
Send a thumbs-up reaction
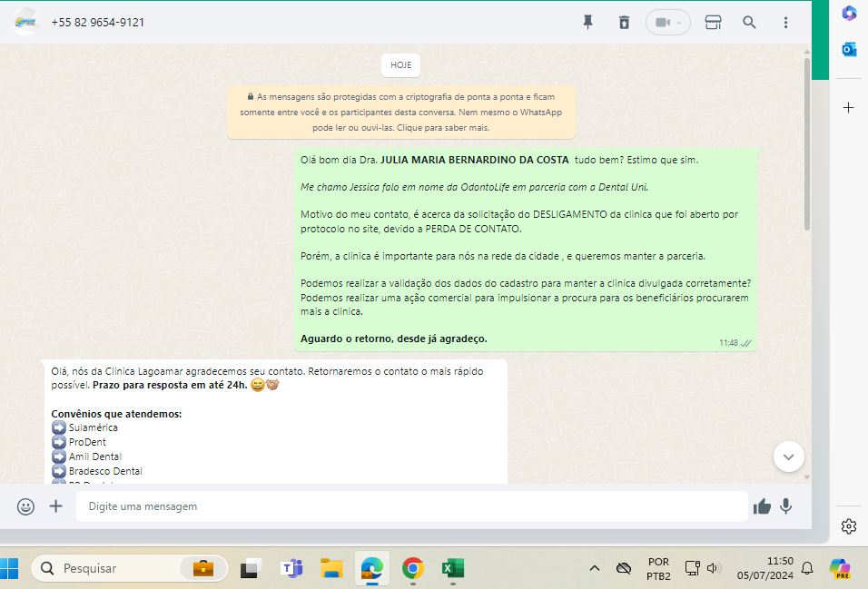click(x=762, y=506)
